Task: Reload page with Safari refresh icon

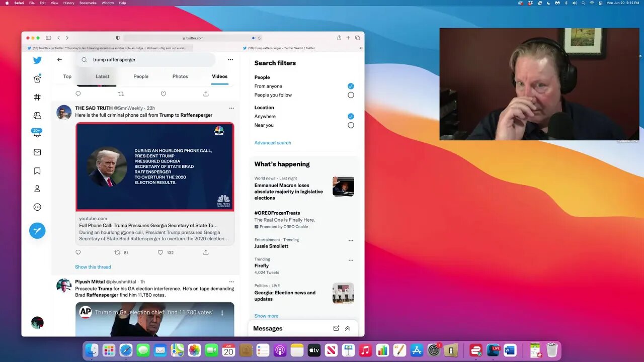Action: (x=259, y=38)
